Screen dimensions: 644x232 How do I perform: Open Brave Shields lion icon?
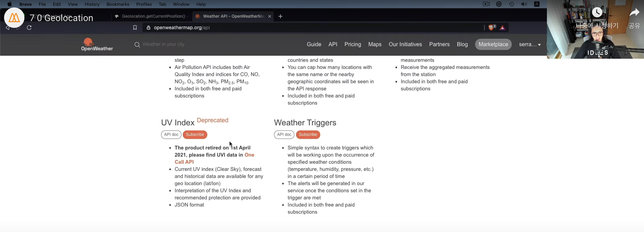(492, 28)
